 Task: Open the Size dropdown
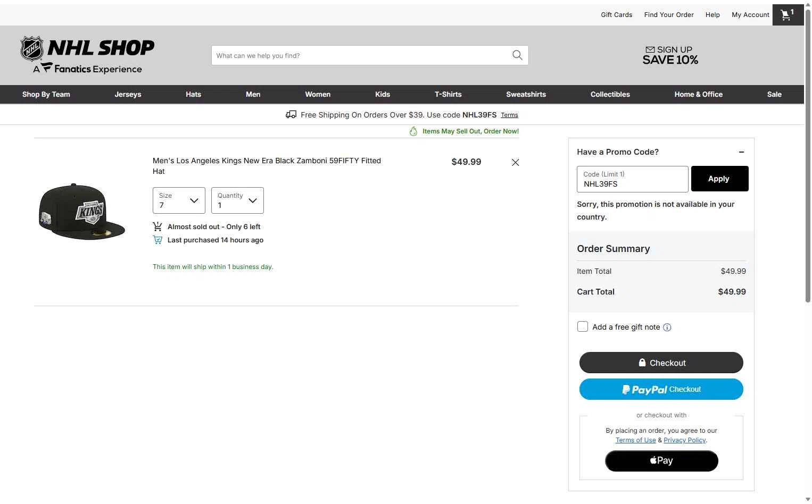pos(179,200)
